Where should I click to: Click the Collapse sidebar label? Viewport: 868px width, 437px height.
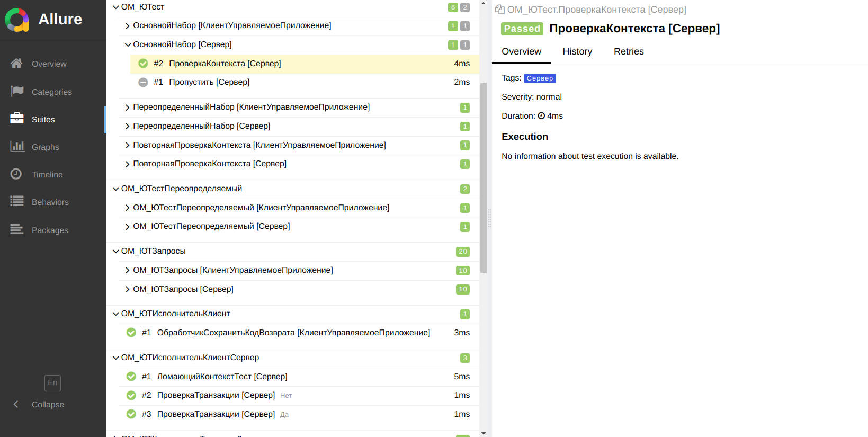(48, 404)
